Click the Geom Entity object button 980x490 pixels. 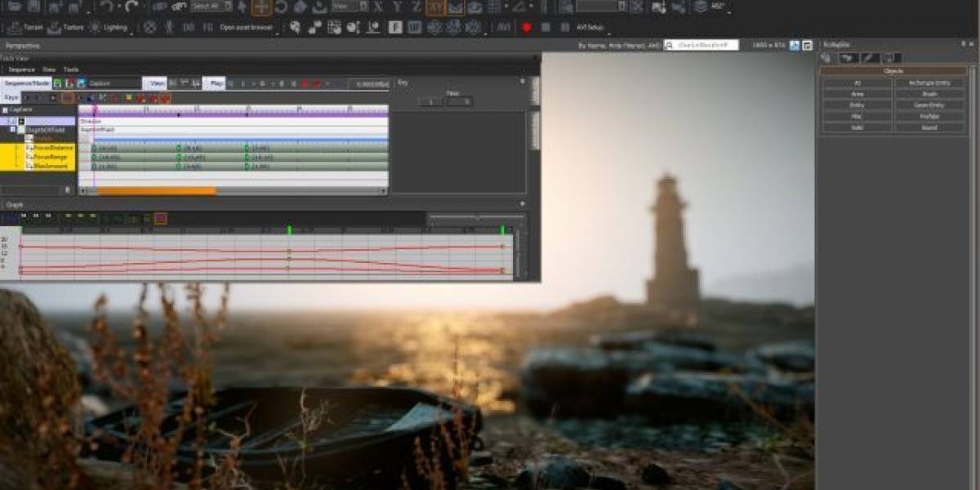pyautogui.click(x=929, y=105)
